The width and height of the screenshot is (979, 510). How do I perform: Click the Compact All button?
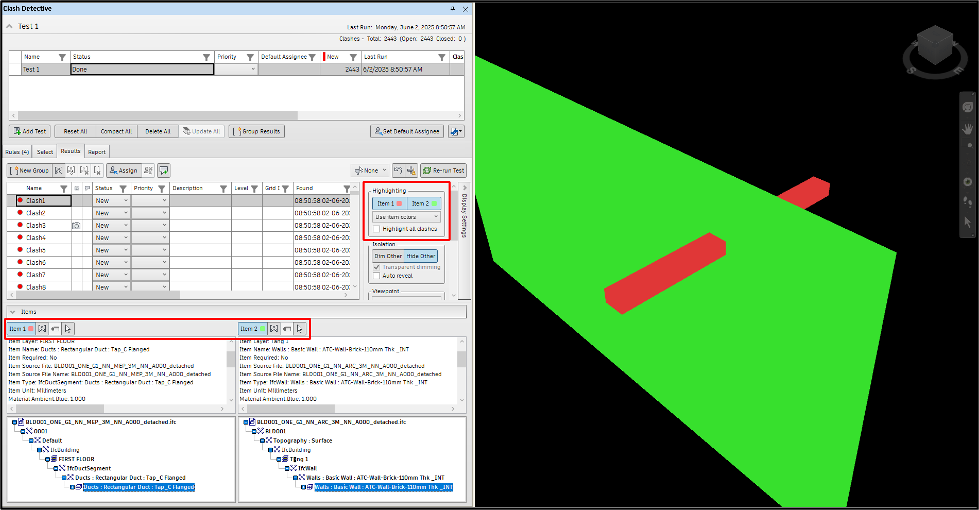coord(116,131)
